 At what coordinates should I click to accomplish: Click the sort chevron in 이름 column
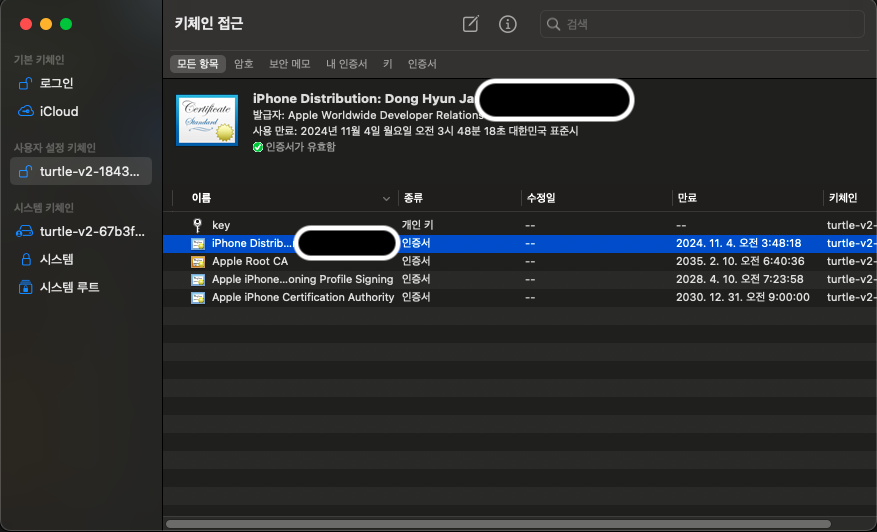(386, 199)
